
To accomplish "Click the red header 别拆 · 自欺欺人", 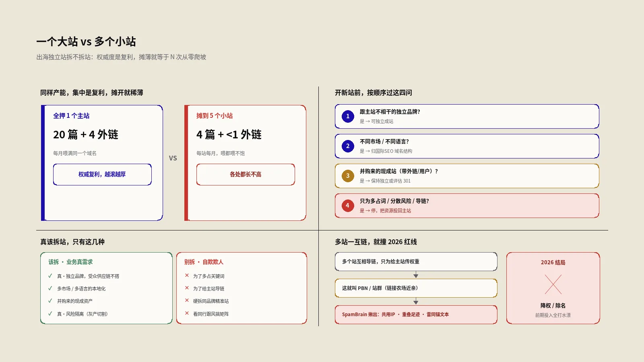I will point(204,262).
